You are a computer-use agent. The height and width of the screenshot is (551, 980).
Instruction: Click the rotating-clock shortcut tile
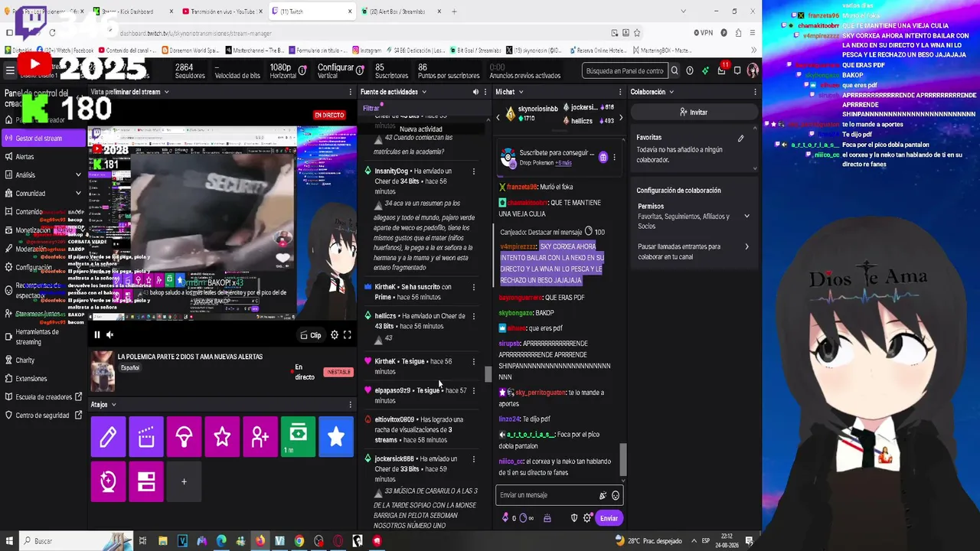108,482
